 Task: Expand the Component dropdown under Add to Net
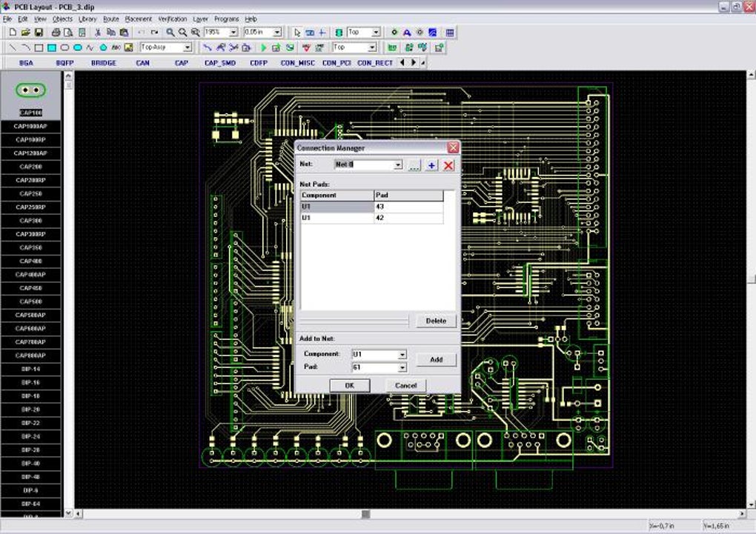click(x=402, y=355)
